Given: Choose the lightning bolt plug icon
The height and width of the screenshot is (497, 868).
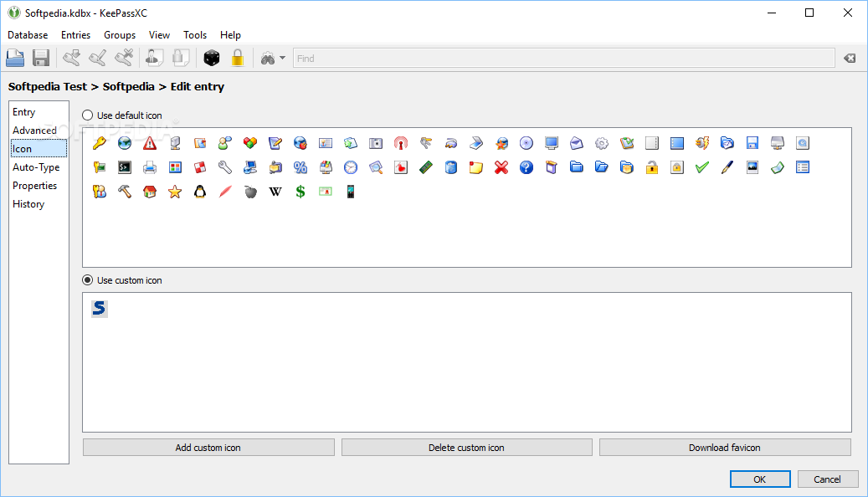Looking at the screenshot, I should [702, 143].
